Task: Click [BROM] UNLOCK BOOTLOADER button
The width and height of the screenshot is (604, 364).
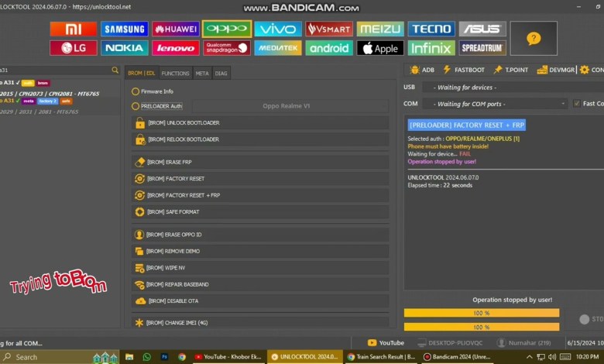Action: point(259,123)
